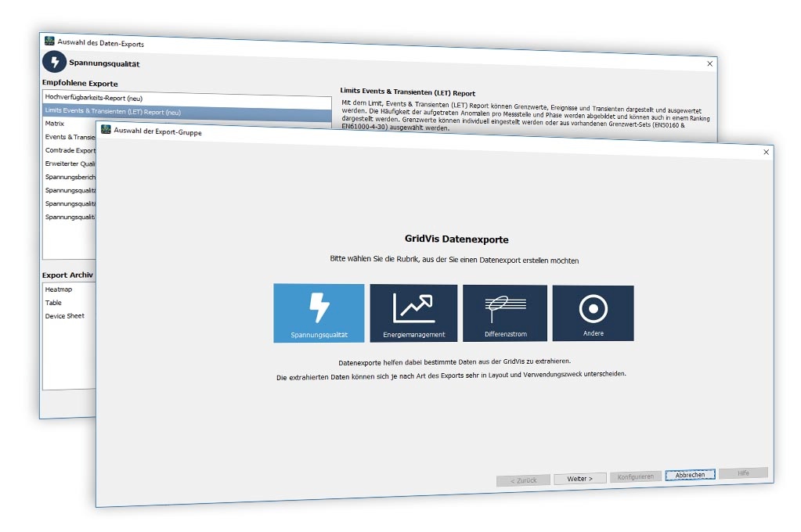Click the app icon in Auswahl der Export-Gruppe title bar
801x532 pixels.
pyautogui.click(x=106, y=129)
